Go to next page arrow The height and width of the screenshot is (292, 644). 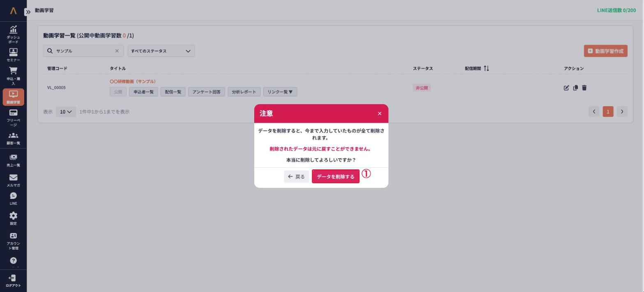tap(622, 112)
